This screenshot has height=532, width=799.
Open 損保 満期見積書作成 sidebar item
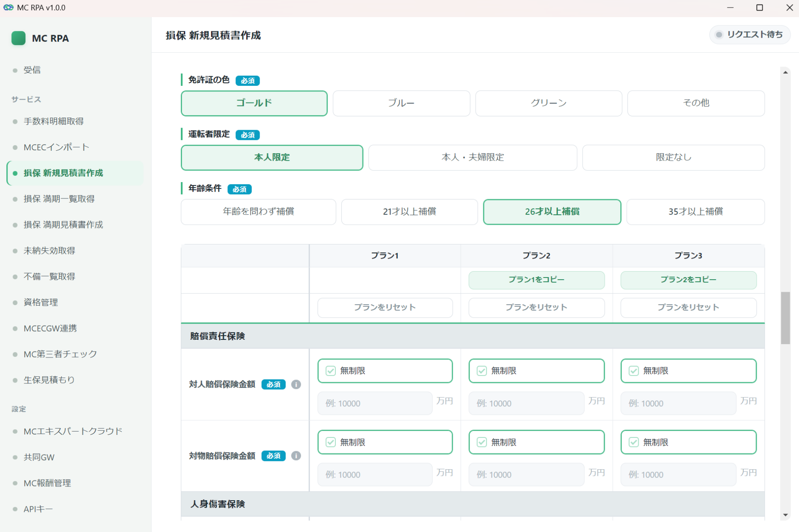75,225
